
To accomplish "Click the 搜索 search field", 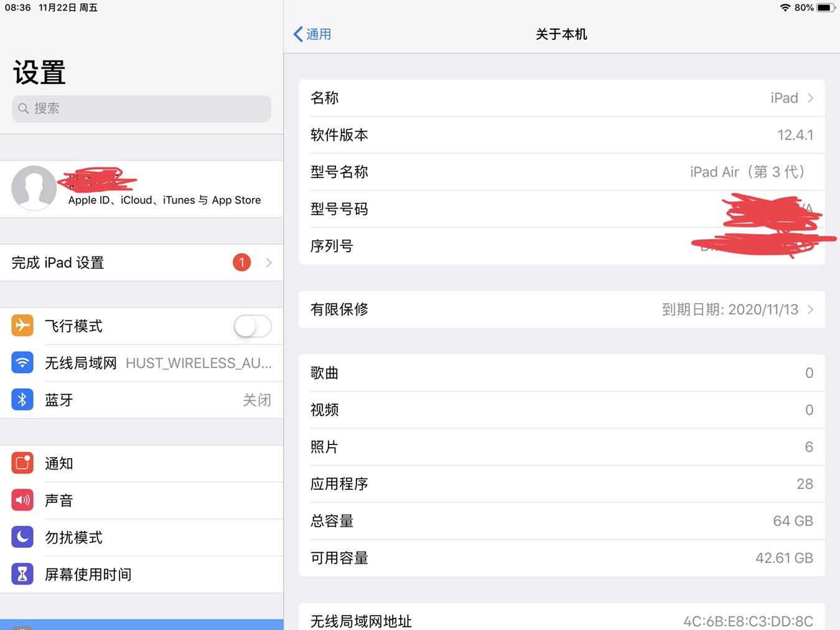I will point(142,108).
